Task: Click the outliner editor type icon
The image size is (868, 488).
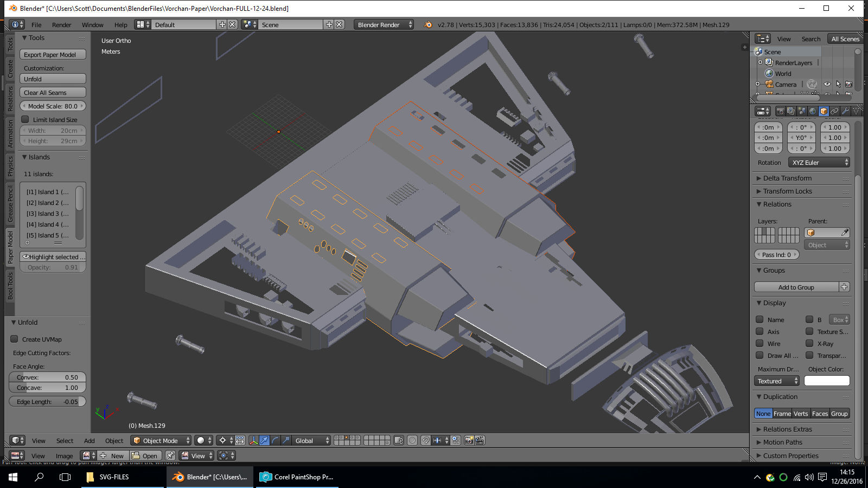Action: [763, 38]
